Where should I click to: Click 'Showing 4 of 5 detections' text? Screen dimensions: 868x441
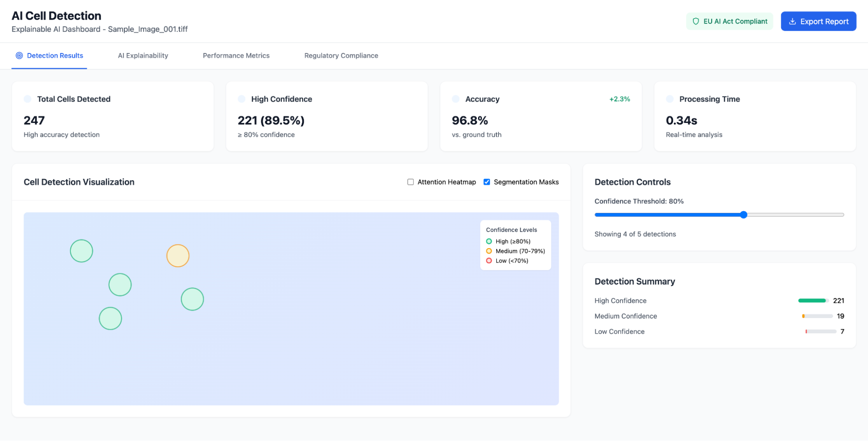pyautogui.click(x=635, y=234)
